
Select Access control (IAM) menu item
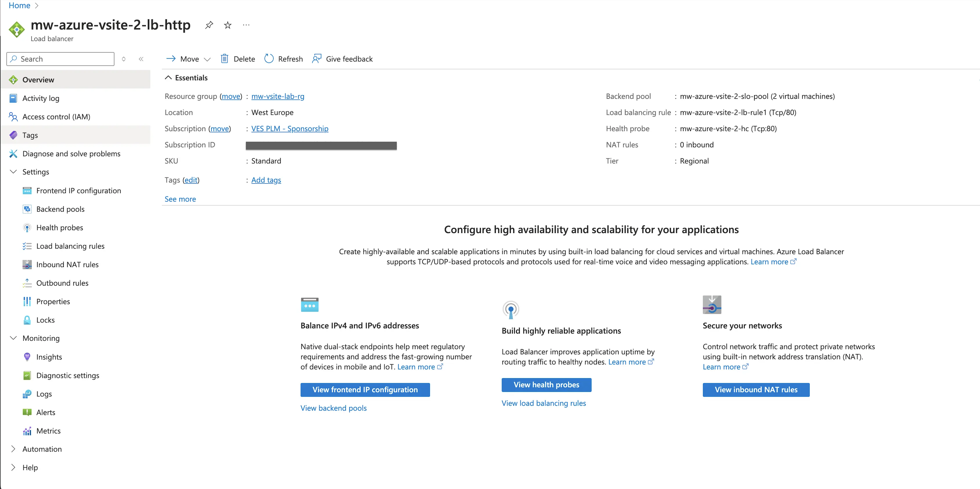[56, 117]
